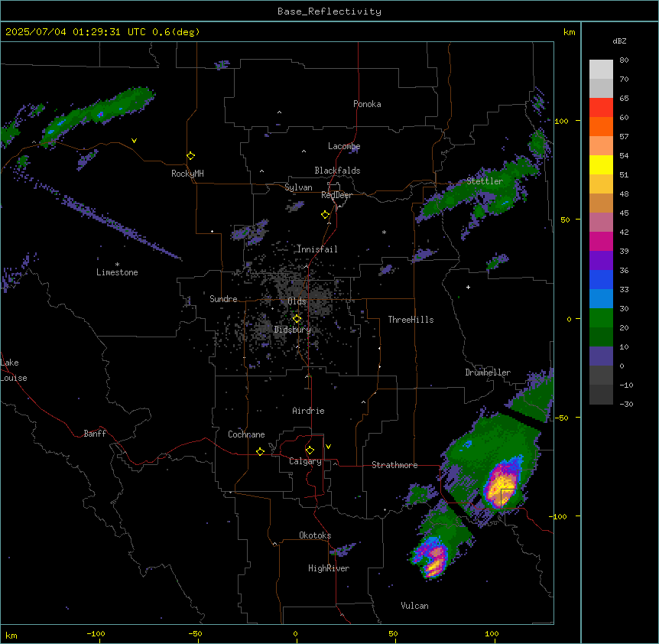Click the dBZ legend heading
Screen dimensions: 659x644
click(619, 41)
